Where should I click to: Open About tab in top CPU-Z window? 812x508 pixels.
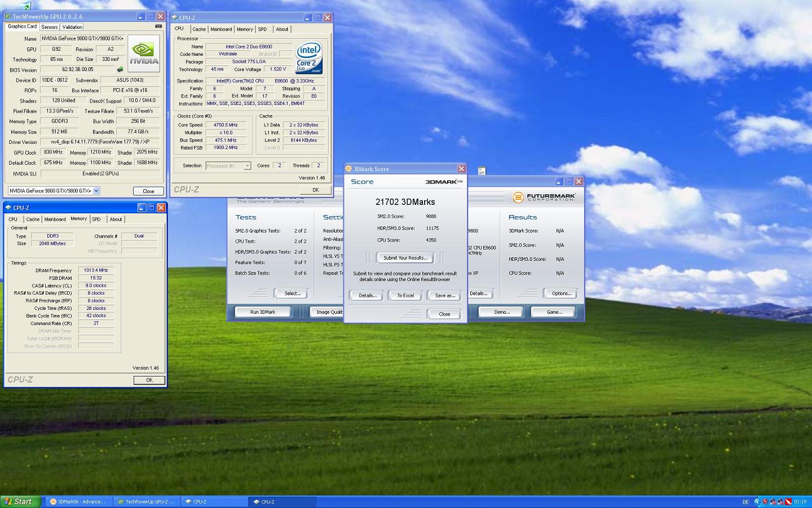(282, 29)
